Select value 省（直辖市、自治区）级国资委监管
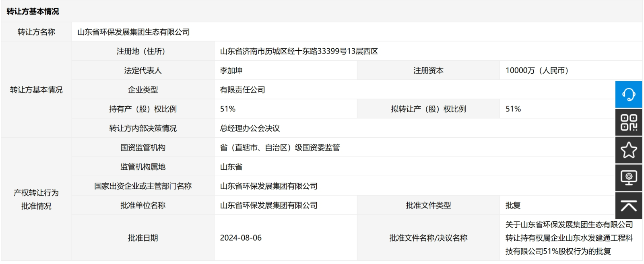Viewport: 644px width, 264px height. point(280,148)
